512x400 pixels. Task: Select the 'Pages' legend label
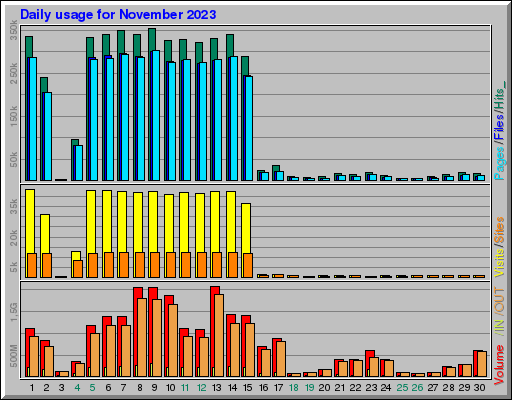[499, 163]
